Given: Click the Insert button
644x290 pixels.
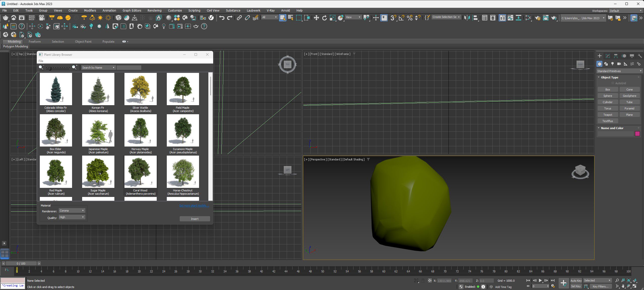Looking at the screenshot, I should click(195, 219).
